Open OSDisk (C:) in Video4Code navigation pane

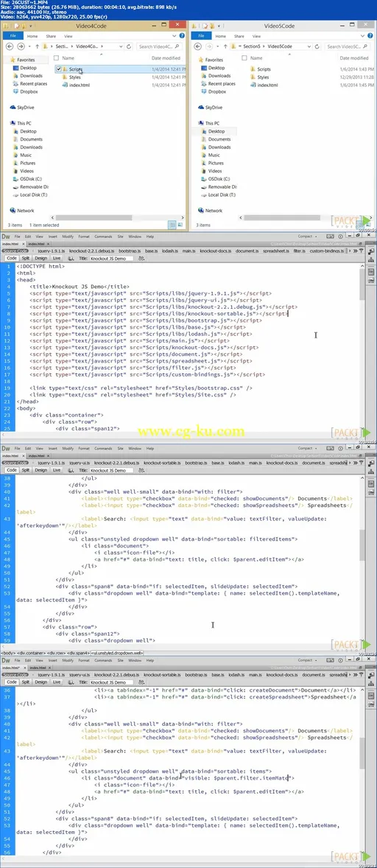28,179
